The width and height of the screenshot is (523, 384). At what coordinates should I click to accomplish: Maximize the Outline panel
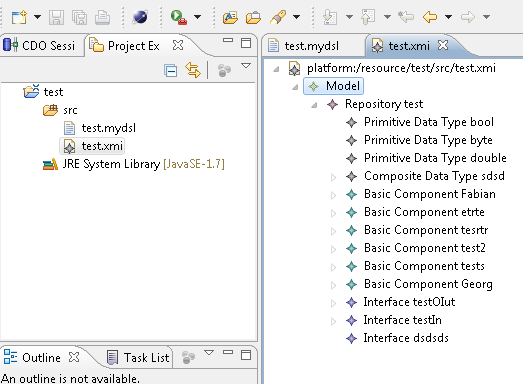click(246, 355)
